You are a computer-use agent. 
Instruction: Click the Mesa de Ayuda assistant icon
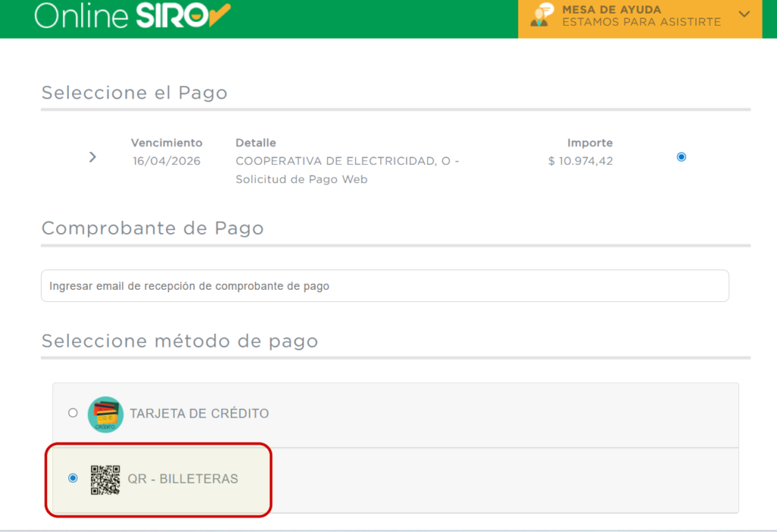(540, 15)
